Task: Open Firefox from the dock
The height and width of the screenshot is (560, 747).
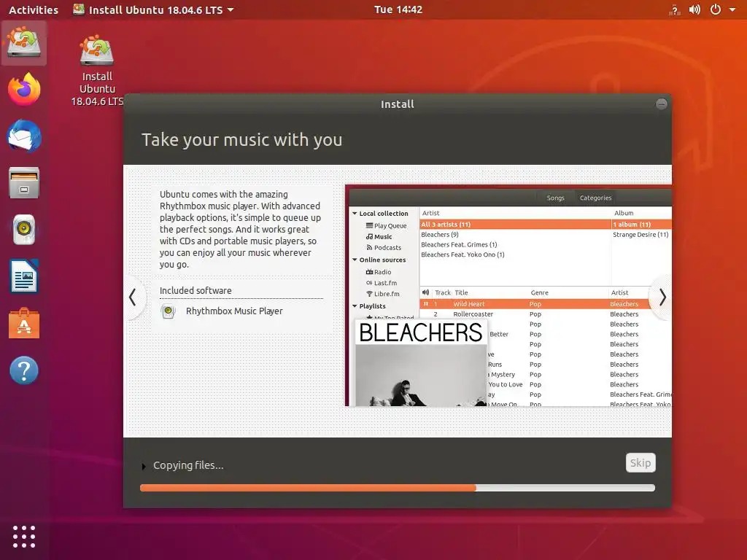Action: [x=24, y=89]
